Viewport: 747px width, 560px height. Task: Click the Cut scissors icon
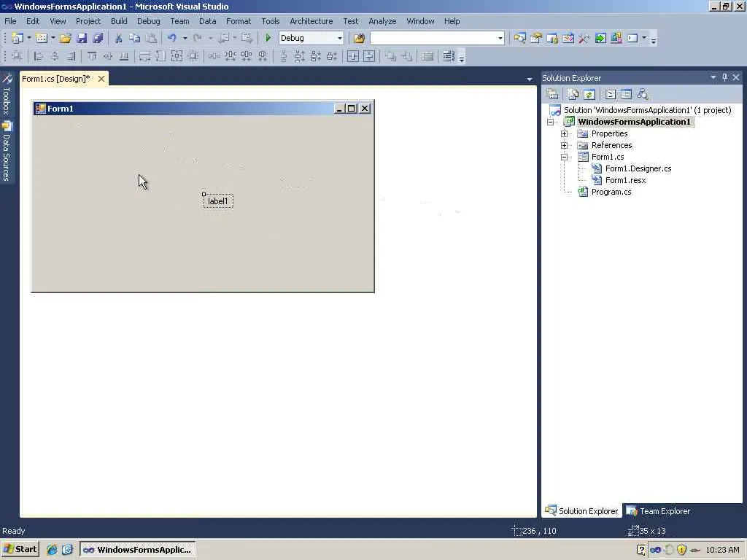click(x=119, y=38)
